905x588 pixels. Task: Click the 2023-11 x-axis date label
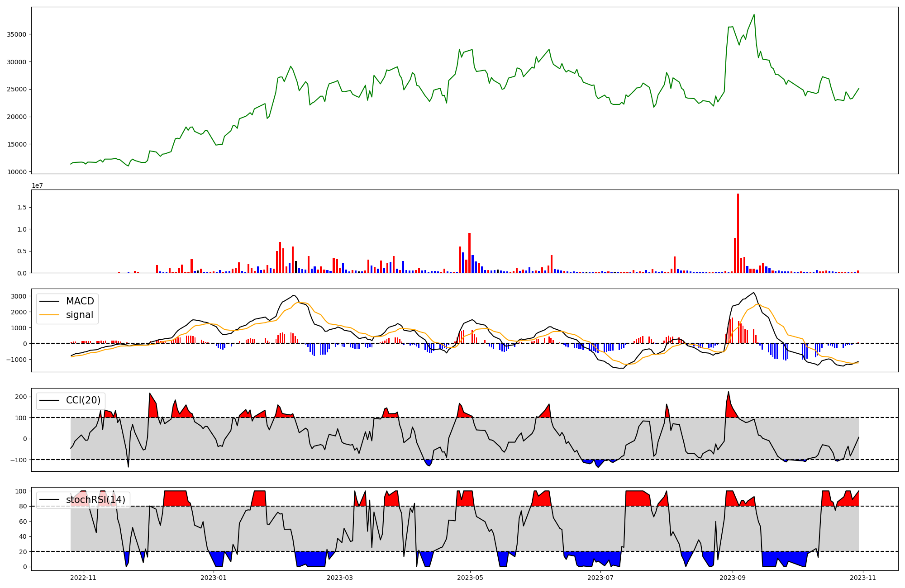click(x=863, y=578)
